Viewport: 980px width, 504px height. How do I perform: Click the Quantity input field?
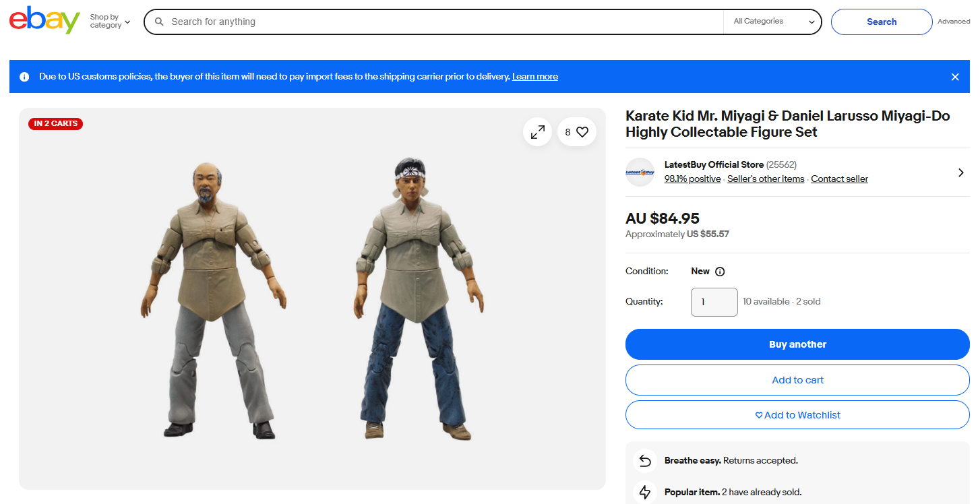(714, 302)
